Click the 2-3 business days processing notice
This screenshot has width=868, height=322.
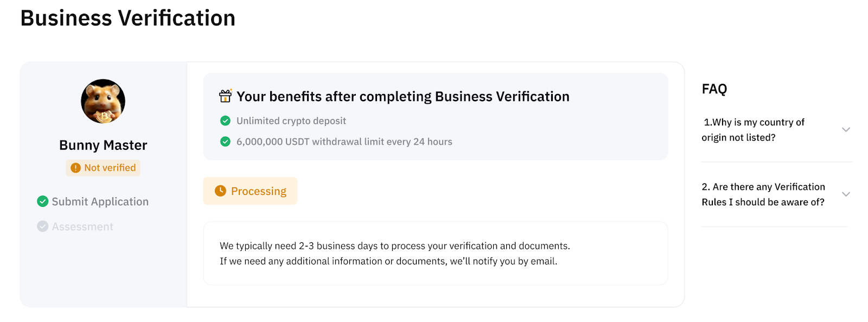point(394,246)
